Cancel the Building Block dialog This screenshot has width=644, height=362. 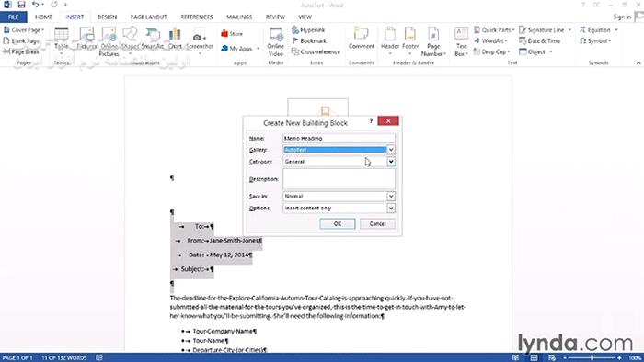tap(377, 223)
